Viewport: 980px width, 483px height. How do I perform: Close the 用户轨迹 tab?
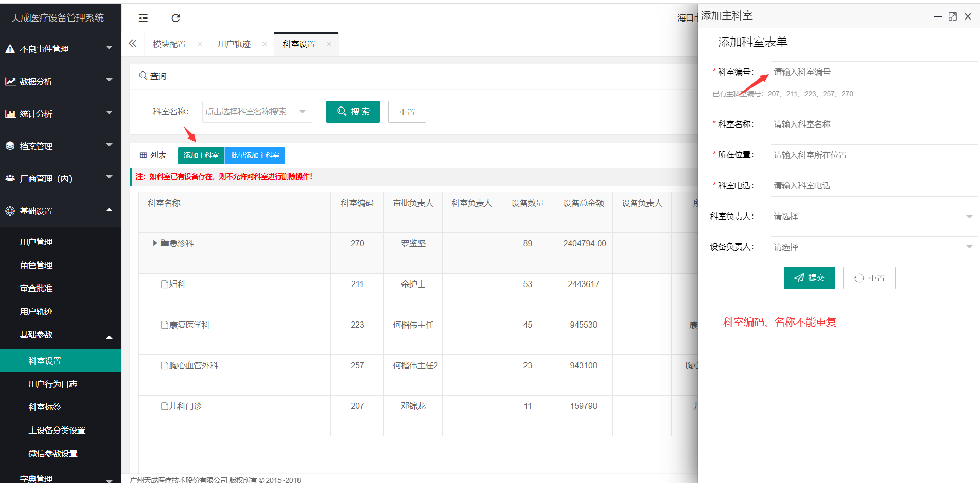click(265, 44)
